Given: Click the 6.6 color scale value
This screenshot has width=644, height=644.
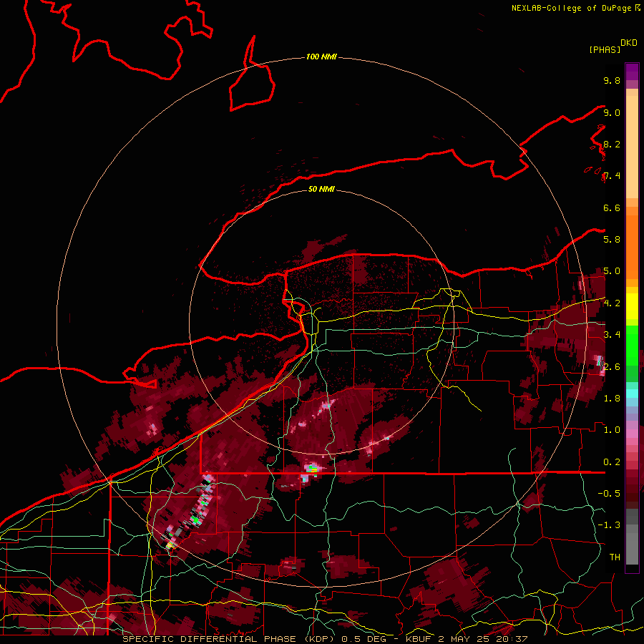Looking at the screenshot, I should (612, 208).
